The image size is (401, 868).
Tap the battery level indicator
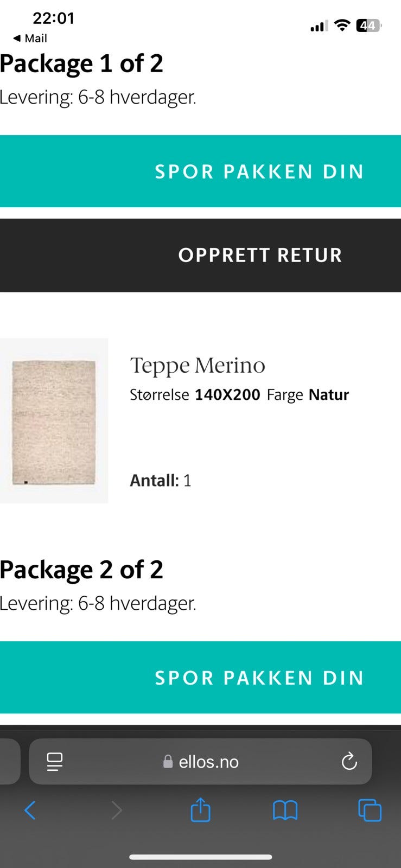(368, 25)
